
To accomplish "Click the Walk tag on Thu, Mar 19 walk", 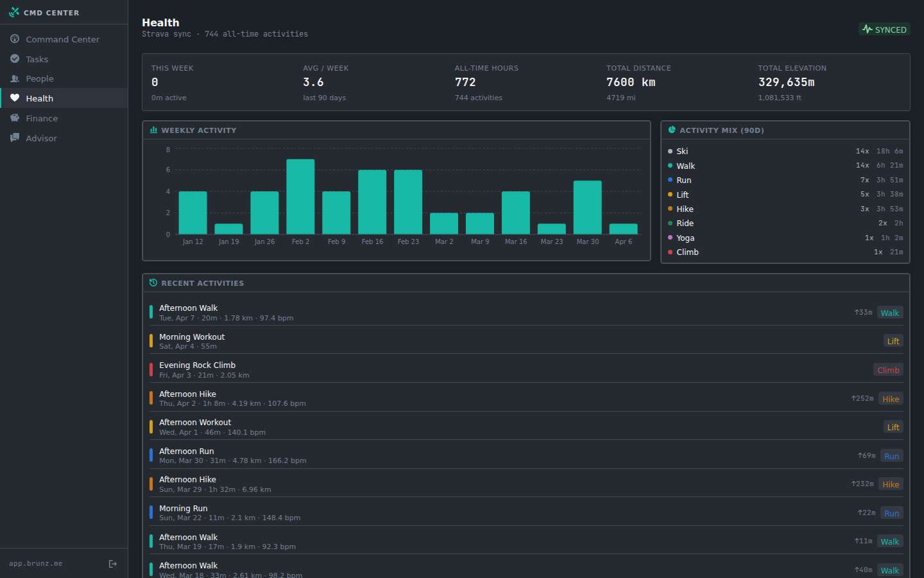I will [x=890, y=541].
